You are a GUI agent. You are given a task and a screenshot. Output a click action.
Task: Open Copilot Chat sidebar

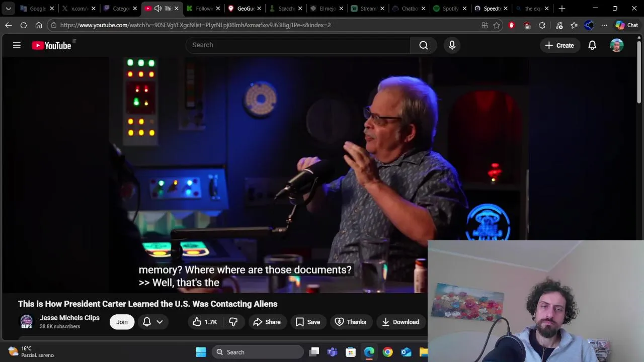point(627,25)
